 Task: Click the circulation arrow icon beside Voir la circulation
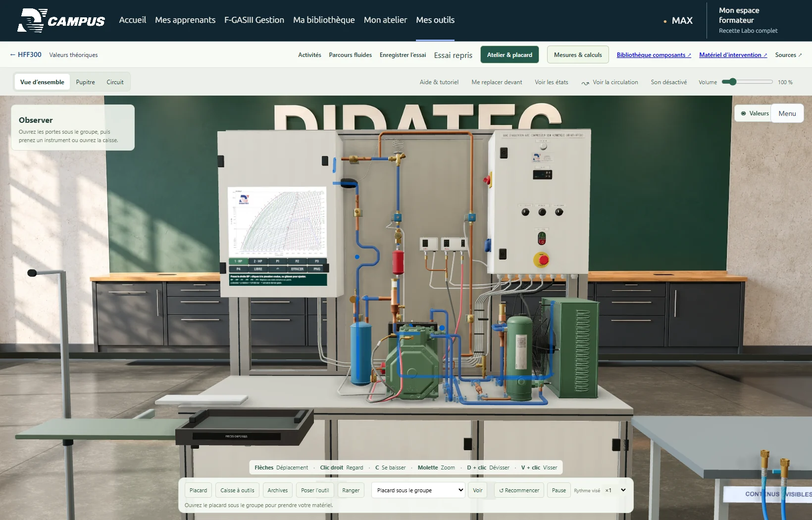(x=585, y=83)
